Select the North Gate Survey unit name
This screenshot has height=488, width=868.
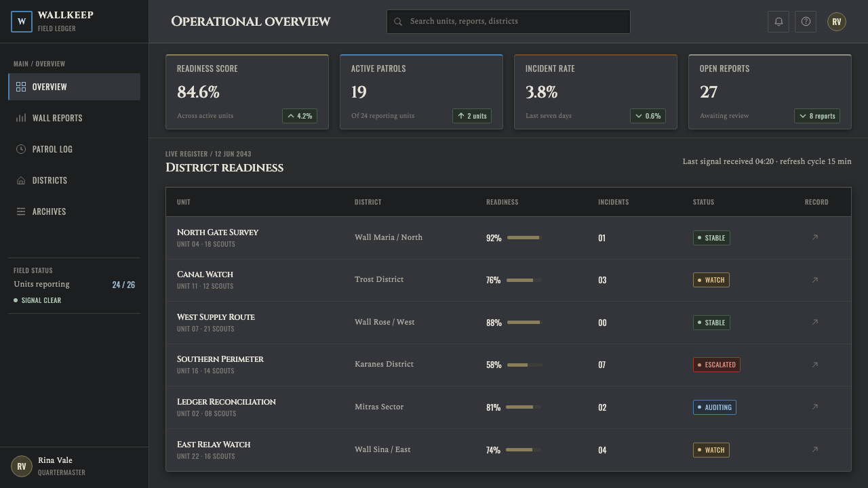(x=218, y=232)
